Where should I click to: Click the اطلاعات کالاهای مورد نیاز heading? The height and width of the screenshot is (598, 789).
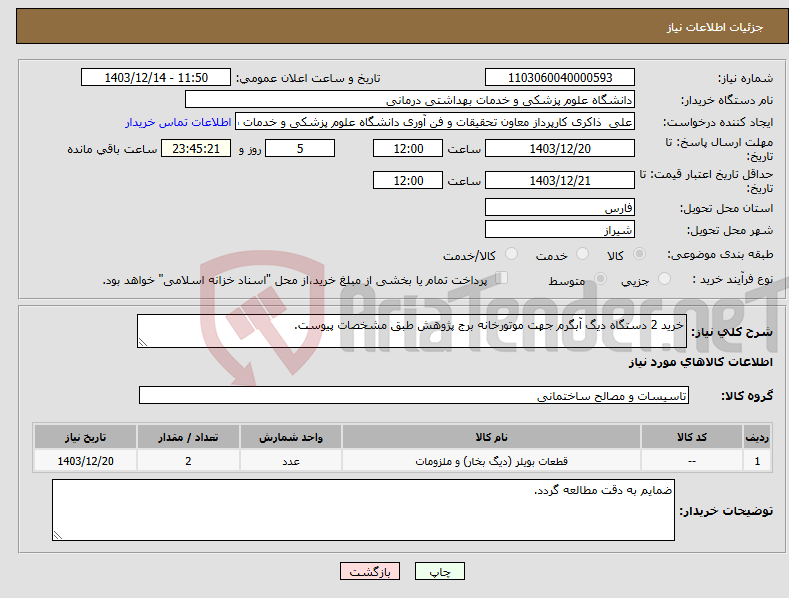(700, 362)
